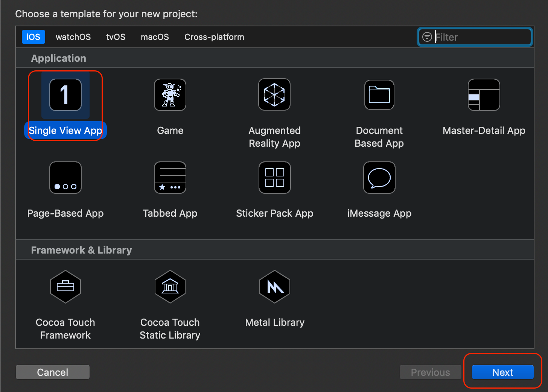Select the Single View App template icon
Viewport: 548px width, 392px height.
(x=65, y=95)
